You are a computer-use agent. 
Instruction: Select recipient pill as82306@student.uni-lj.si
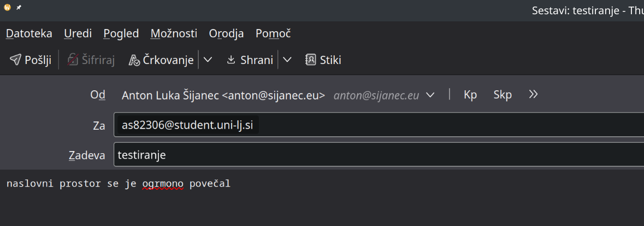(x=187, y=125)
